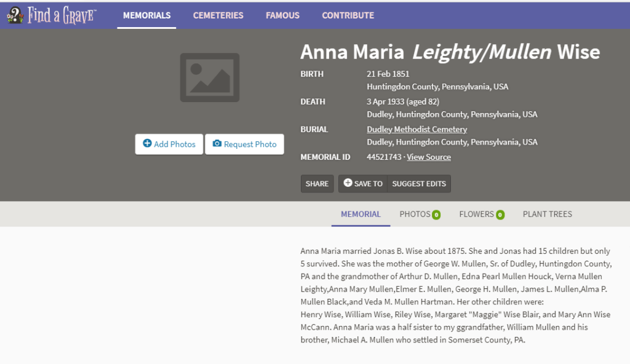Viewport: 630px width, 364px height.
Task: Switch to the Flowers tab
Action: 476,214
